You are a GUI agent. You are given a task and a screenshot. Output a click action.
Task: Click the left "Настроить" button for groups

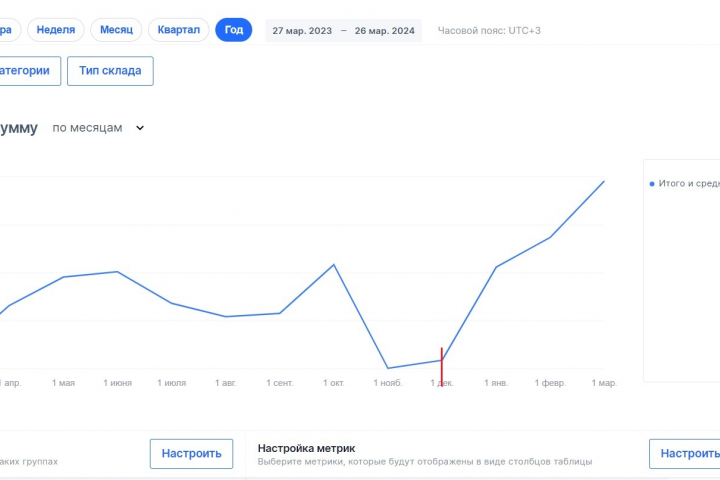191,453
